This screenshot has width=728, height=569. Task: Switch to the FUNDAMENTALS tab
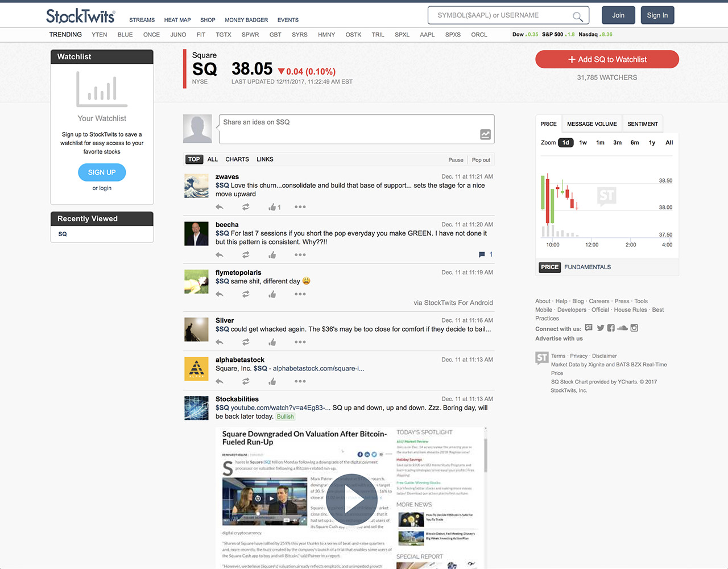588,267
